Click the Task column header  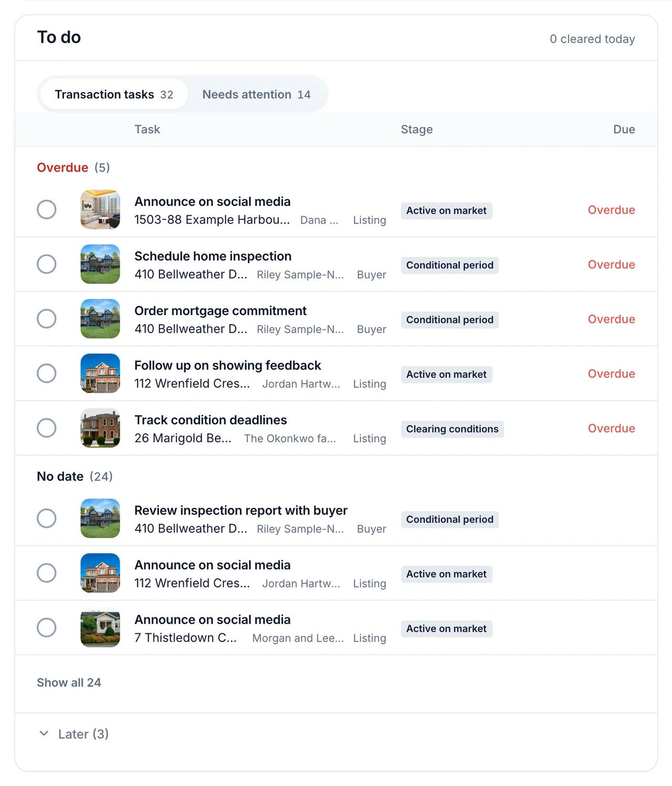point(147,129)
